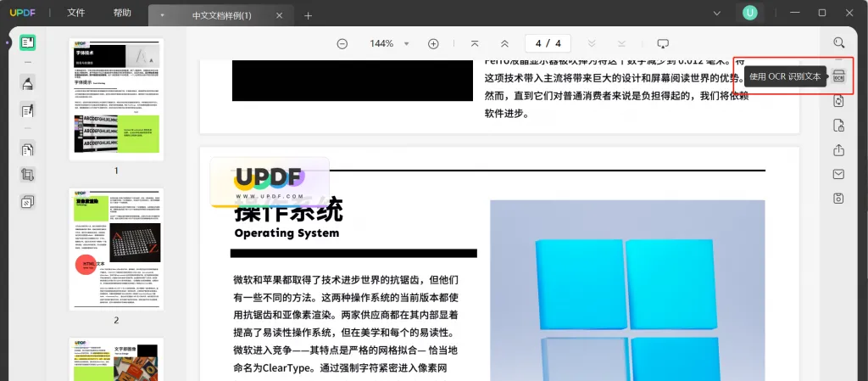Click the OCR recognize text icon

pyautogui.click(x=839, y=76)
